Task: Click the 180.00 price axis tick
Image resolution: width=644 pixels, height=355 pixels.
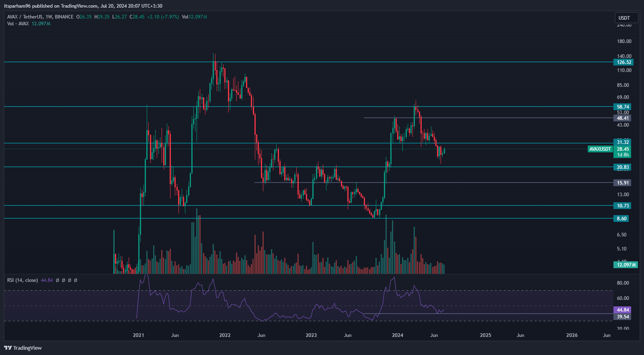Action: coord(624,41)
